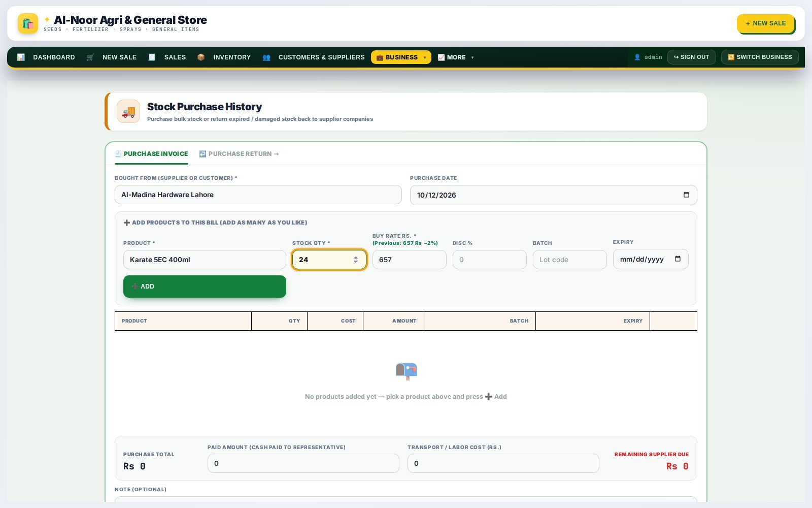The height and width of the screenshot is (508, 812).
Task: Click the Inventory box icon in navbar
Action: pos(201,57)
